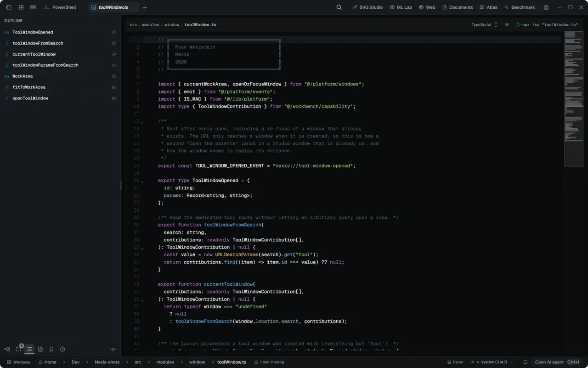Screen dimensions: 588x368
Task: Toggle the Panel in status bar
Action: pyautogui.click(x=455, y=362)
